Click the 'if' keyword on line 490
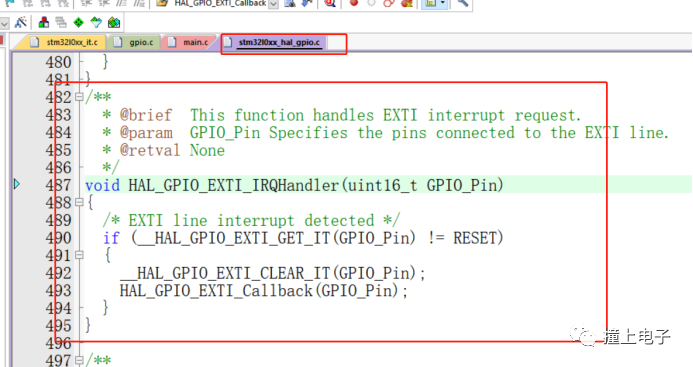 [x=111, y=238]
